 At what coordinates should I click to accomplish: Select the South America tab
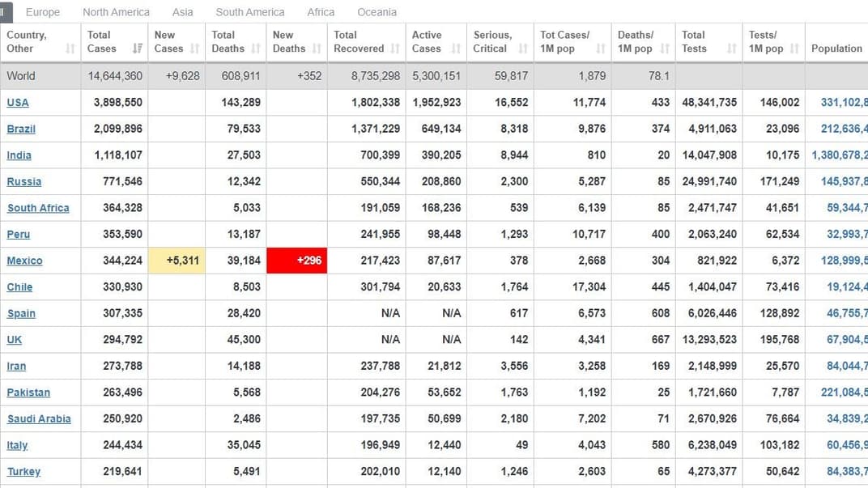(249, 12)
